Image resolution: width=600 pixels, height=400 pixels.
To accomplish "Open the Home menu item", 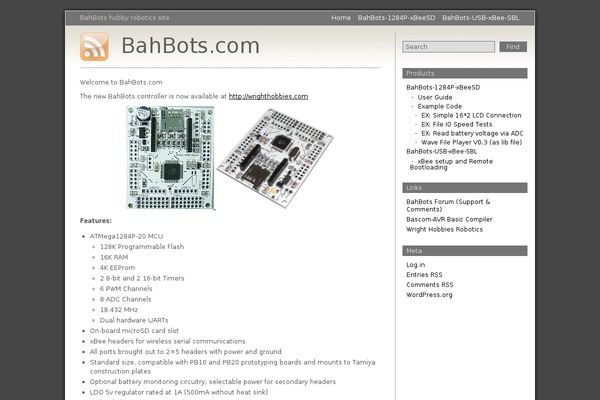I will click(341, 18).
